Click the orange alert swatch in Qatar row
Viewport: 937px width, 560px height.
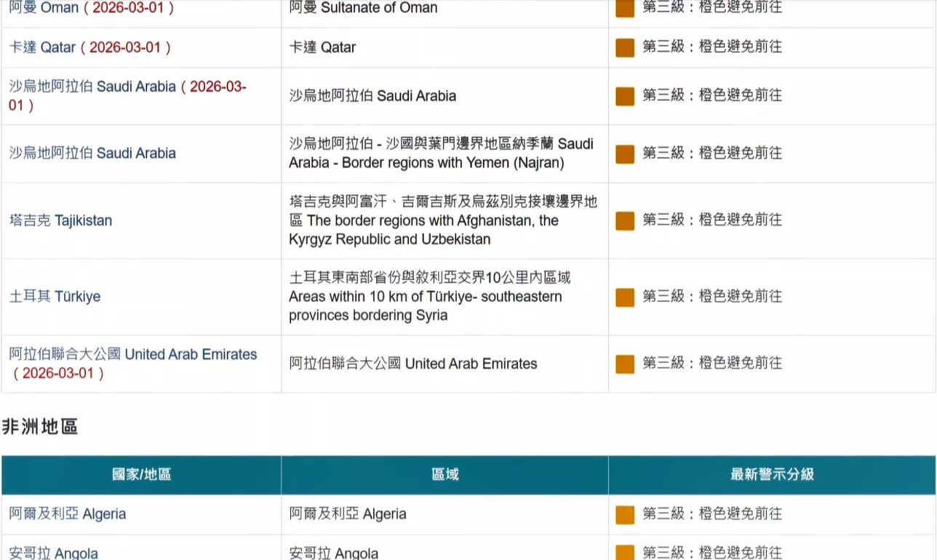tap(625, 47)
